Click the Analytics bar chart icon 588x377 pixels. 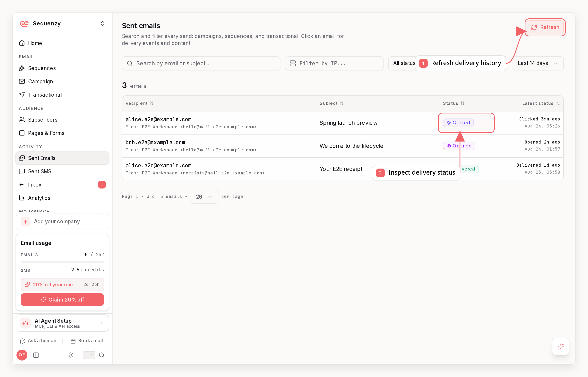tap(22, 198)
